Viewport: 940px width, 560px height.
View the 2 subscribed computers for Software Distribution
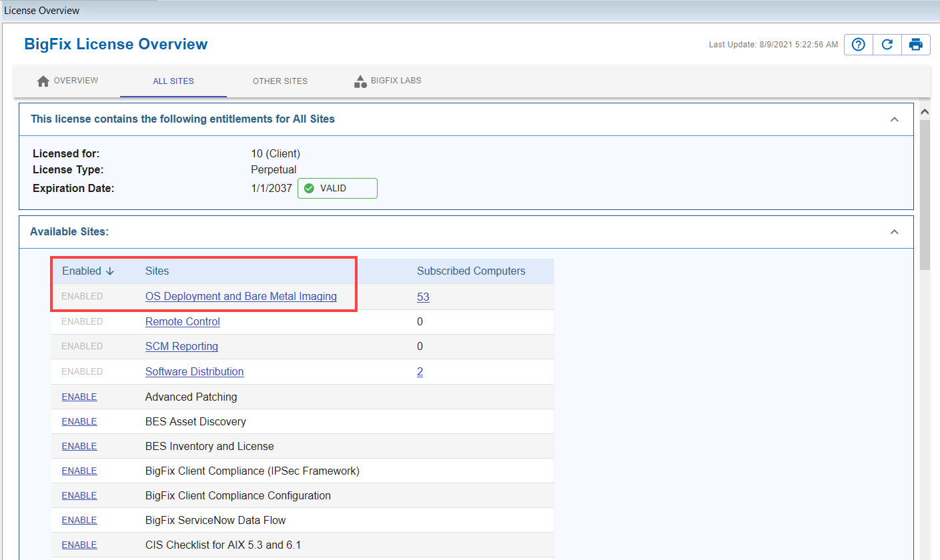[x=420, y=372]
